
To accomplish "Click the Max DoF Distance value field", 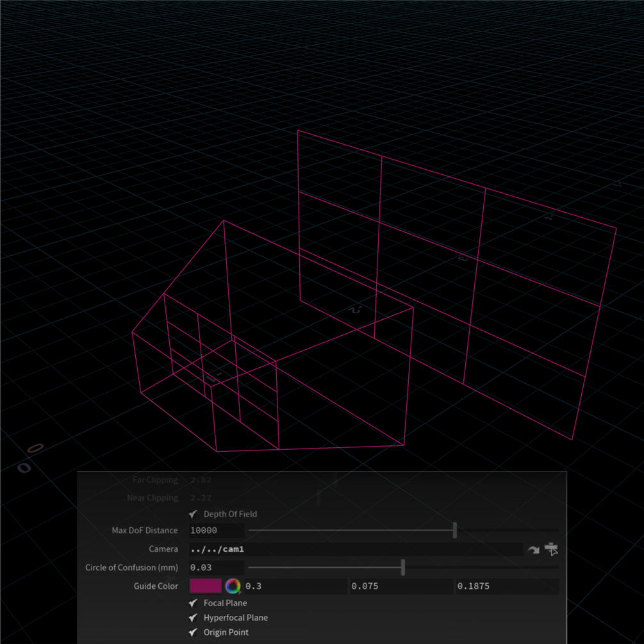I will point(217,530).
